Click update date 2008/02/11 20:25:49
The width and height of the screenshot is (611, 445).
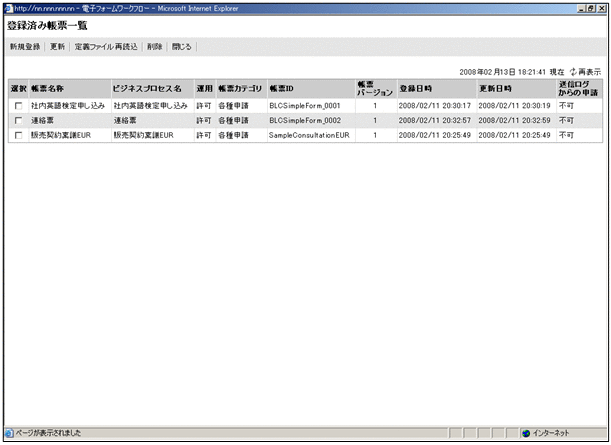click(514, 135)
